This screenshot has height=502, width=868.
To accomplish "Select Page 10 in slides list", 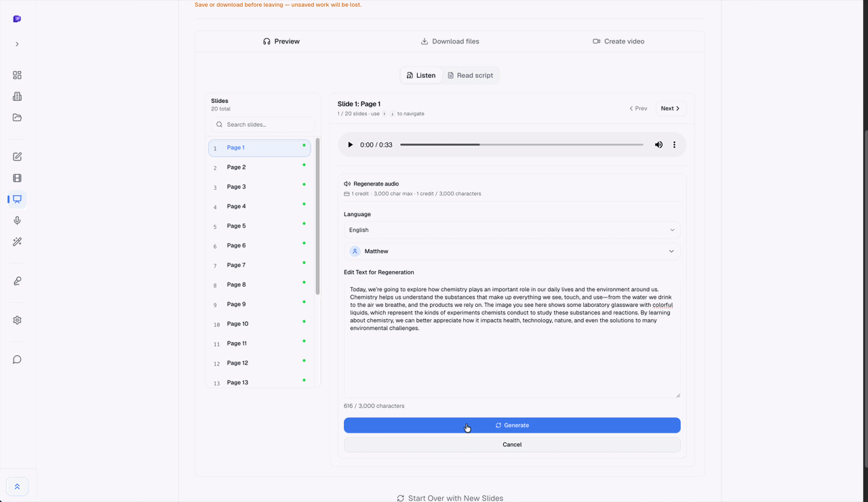I will point(259,325).
